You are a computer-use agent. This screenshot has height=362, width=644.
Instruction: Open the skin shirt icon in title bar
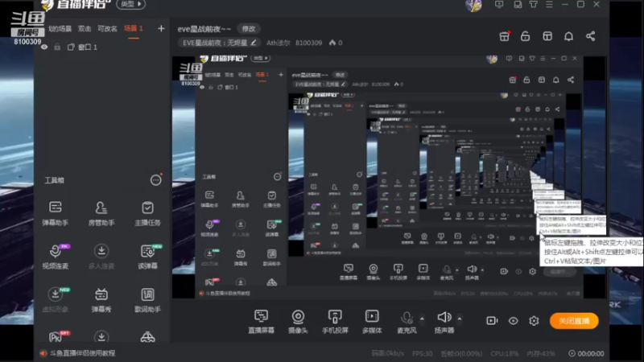click(x=533, y=4)
